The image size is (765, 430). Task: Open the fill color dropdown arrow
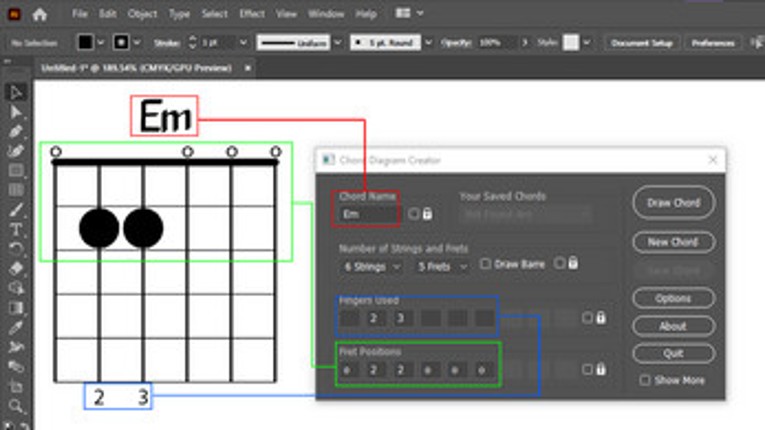101,43
